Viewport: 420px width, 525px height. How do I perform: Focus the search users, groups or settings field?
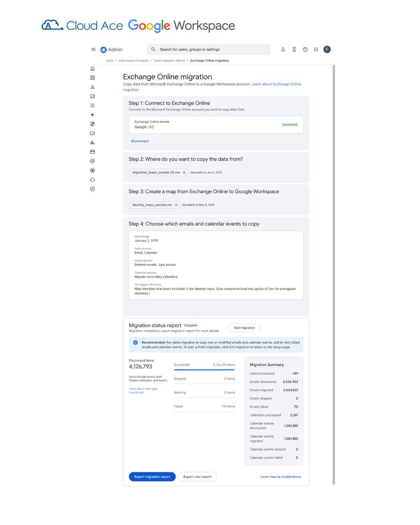point(209,49)
